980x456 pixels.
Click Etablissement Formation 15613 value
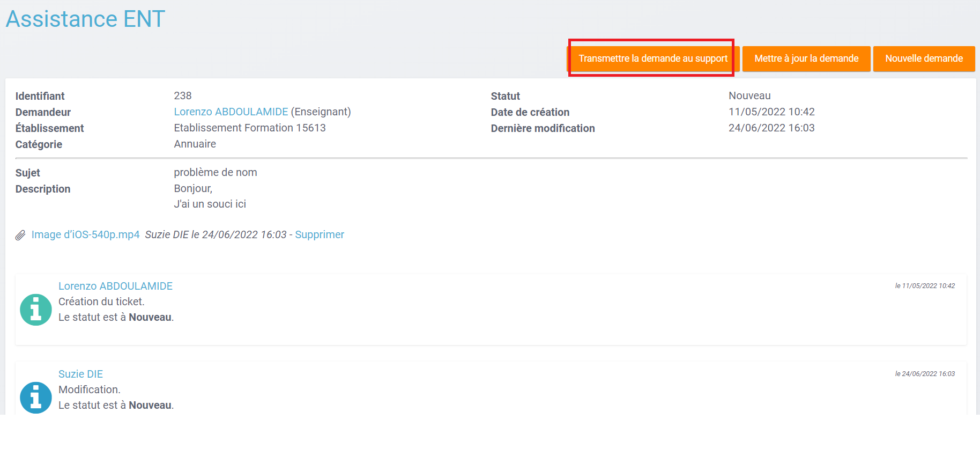tap(249, 128)
